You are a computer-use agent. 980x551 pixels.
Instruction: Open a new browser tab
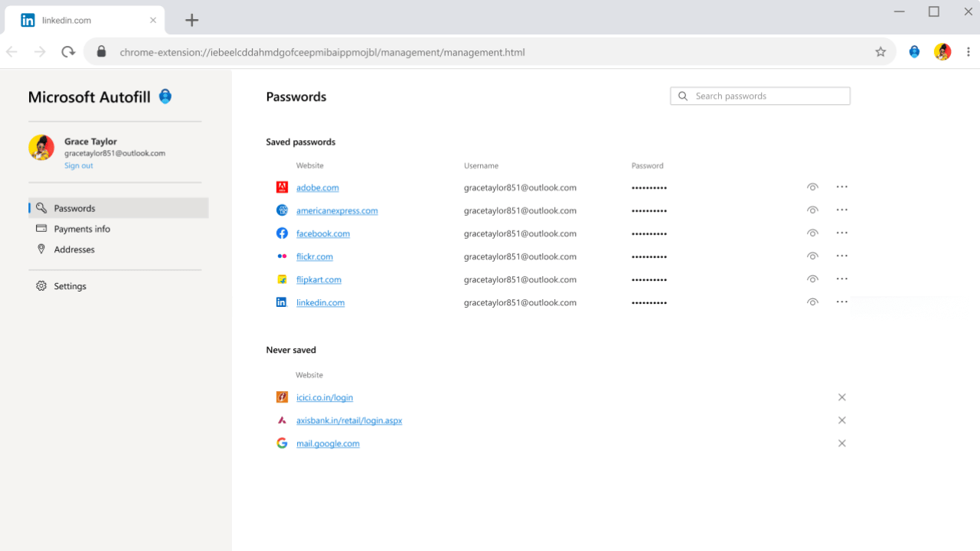[192, 21]
